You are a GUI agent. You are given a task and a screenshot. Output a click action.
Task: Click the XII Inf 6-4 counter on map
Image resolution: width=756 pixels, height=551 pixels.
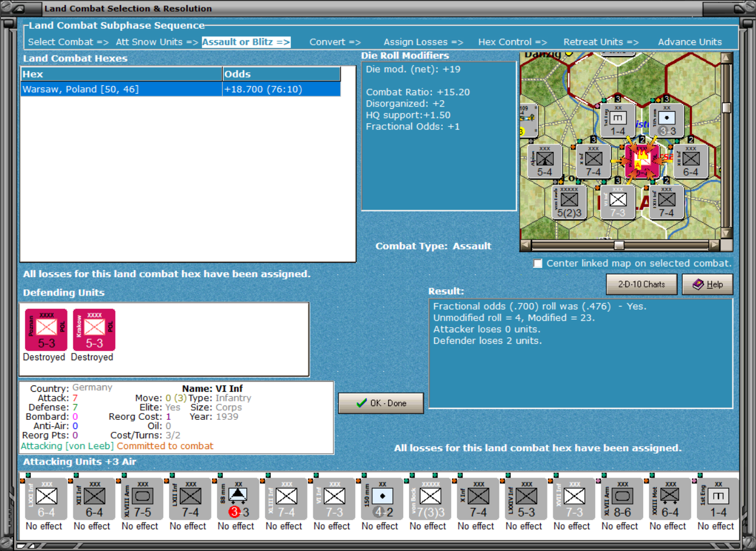[x=691, y=162]
